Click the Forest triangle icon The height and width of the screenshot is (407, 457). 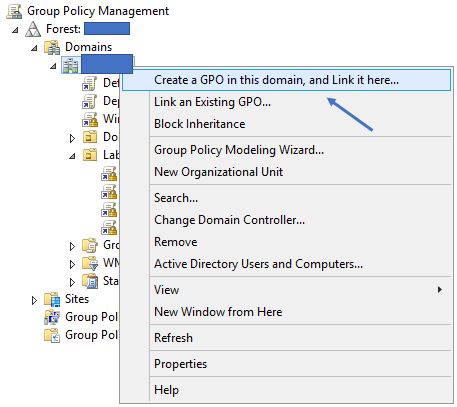(33, 29)
